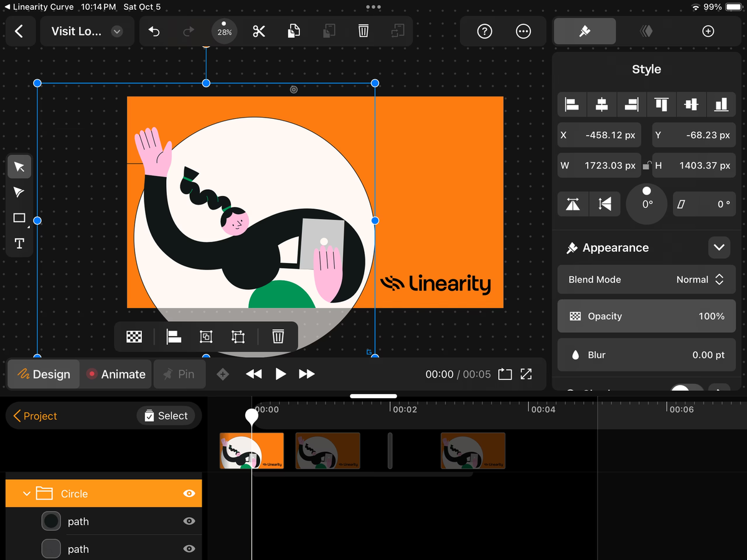747x560 pixels.
Task: Go back to Project
Action: (x=35, y=416)
